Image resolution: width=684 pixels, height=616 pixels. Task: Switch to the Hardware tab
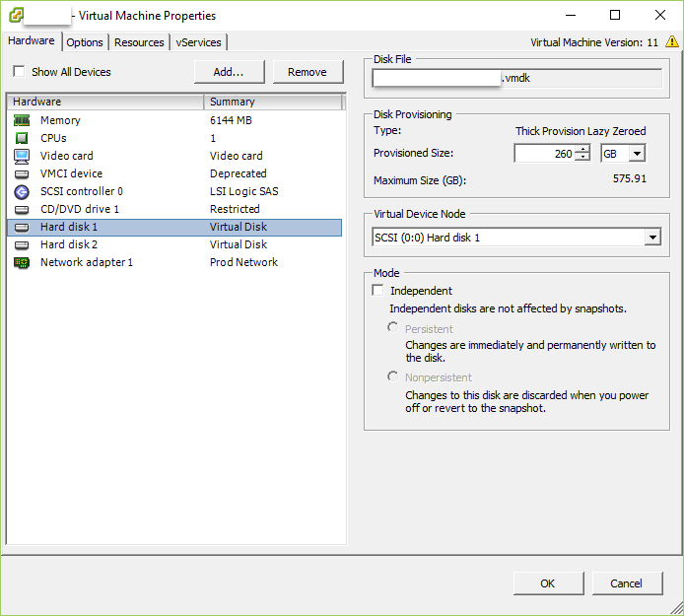[32, 41]
